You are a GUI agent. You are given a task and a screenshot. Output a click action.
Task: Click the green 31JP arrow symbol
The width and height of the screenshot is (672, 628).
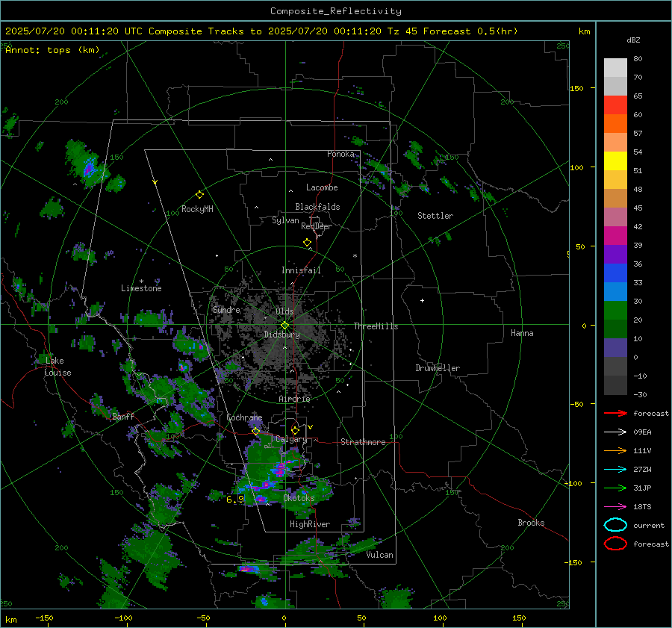615,488
